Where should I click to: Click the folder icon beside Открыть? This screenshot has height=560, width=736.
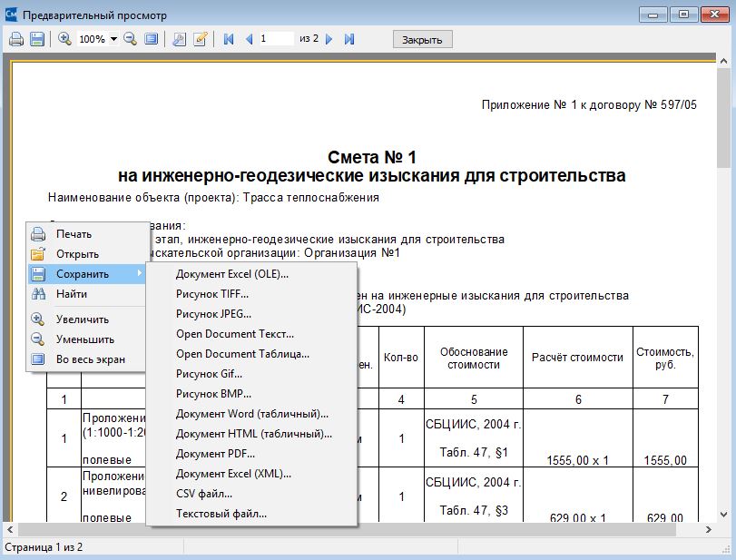pyautogui.click(x=38, y=254)
